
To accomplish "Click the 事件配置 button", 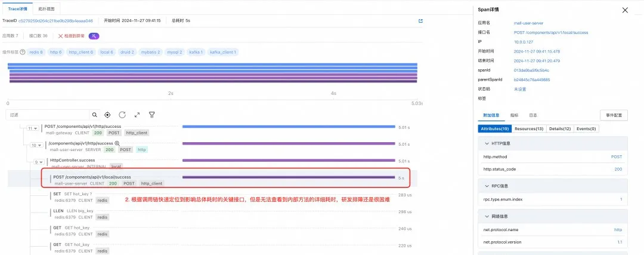I will 614,115.
